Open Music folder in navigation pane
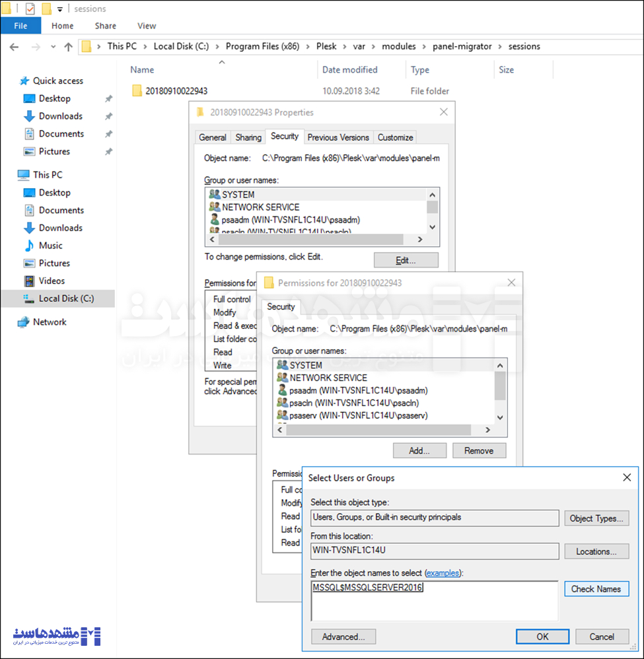 50,246
